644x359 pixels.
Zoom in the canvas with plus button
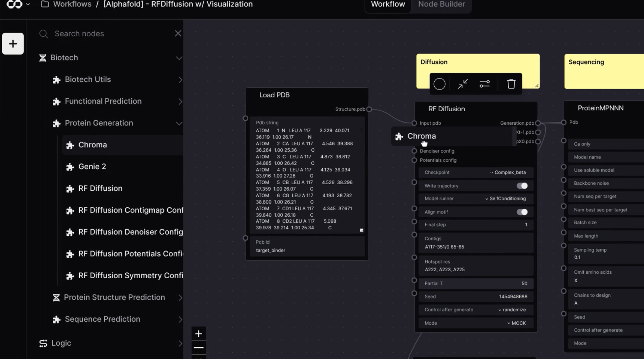coord(199,334)
